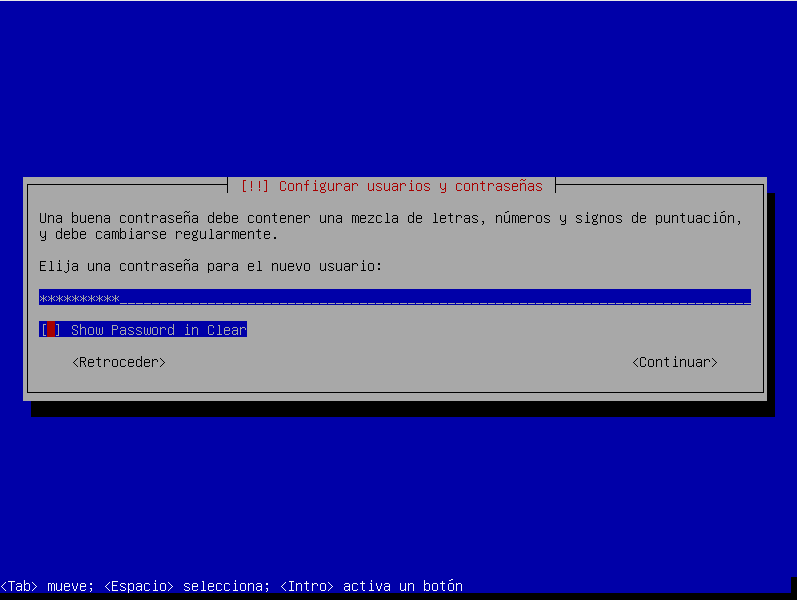Click the <Intro> hint in the help bar

(x=307, y=586)
